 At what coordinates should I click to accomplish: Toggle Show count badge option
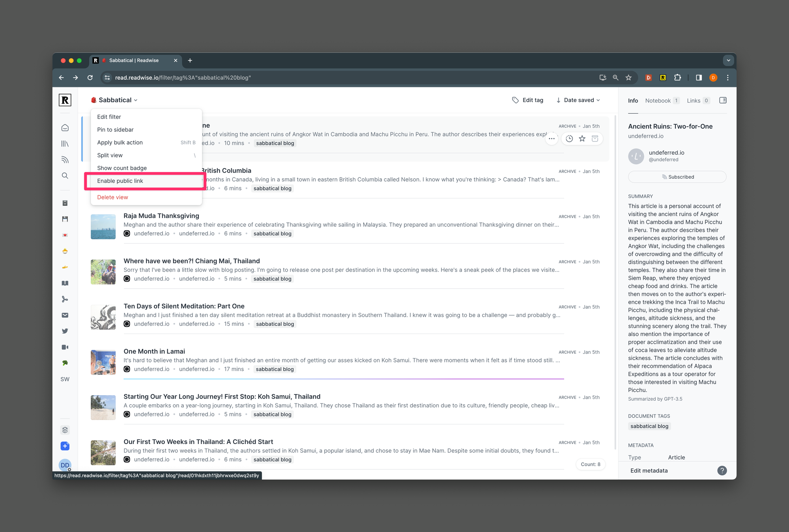click(122, 168)
